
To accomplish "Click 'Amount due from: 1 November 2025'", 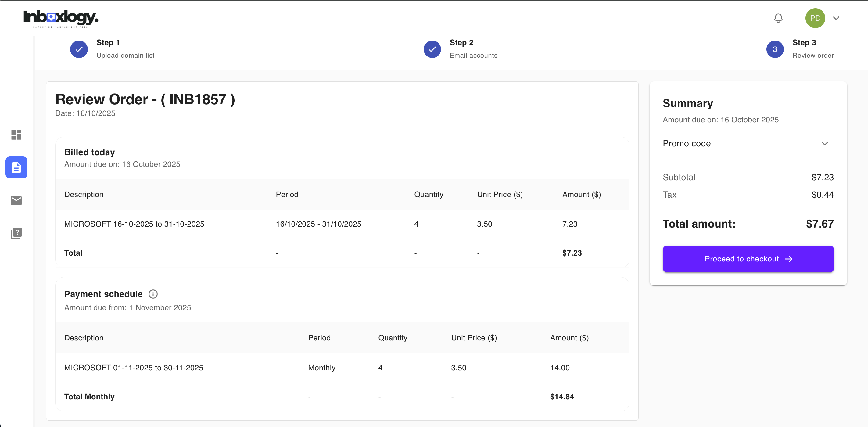I will (x=127, y=308).
